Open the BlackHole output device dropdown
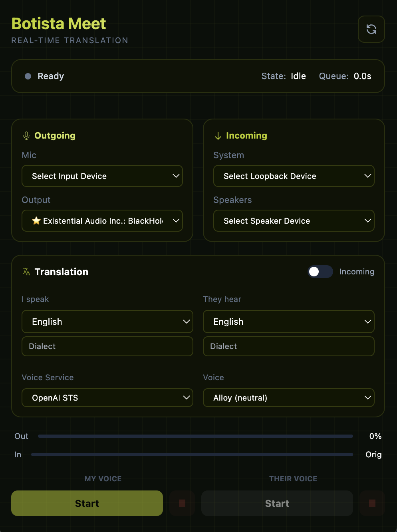The width and height of the screenshot is (397, 532). (x=102, y=221)
